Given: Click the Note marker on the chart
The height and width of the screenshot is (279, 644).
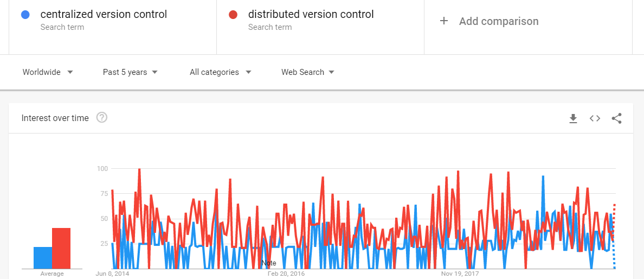Looking at the screenshot, I should (269, 263).
